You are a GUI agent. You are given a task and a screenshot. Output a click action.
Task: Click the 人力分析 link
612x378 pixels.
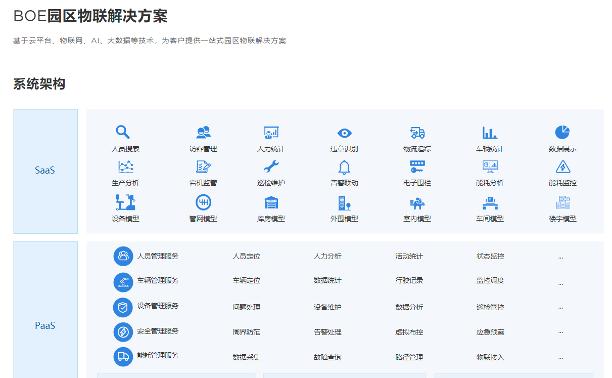coord(327,256)
